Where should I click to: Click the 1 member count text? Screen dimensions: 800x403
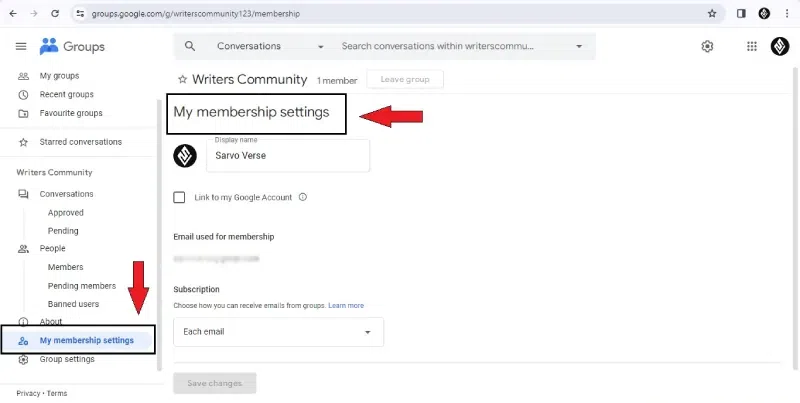pos(337,81)
